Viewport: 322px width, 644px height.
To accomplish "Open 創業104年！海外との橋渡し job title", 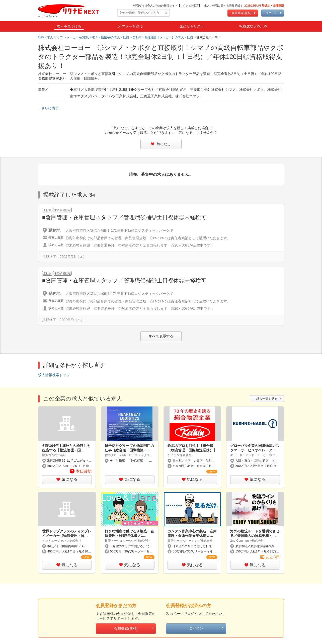I will (66, 448).
